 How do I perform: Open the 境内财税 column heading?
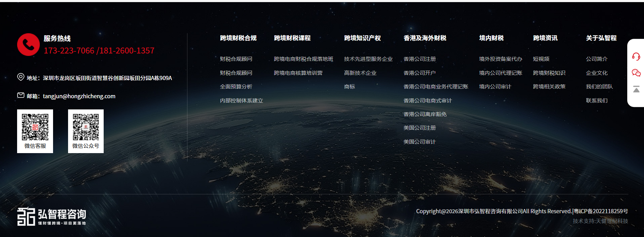click(491, 38)
